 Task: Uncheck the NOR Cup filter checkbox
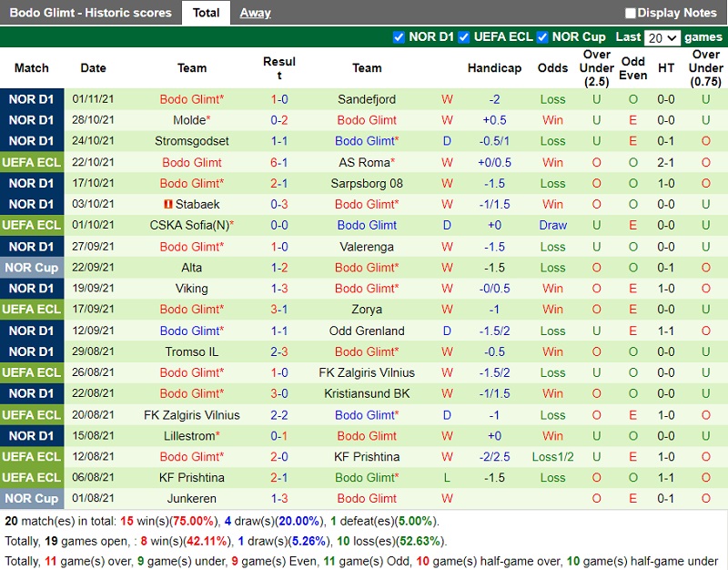[x=541, y=37]
